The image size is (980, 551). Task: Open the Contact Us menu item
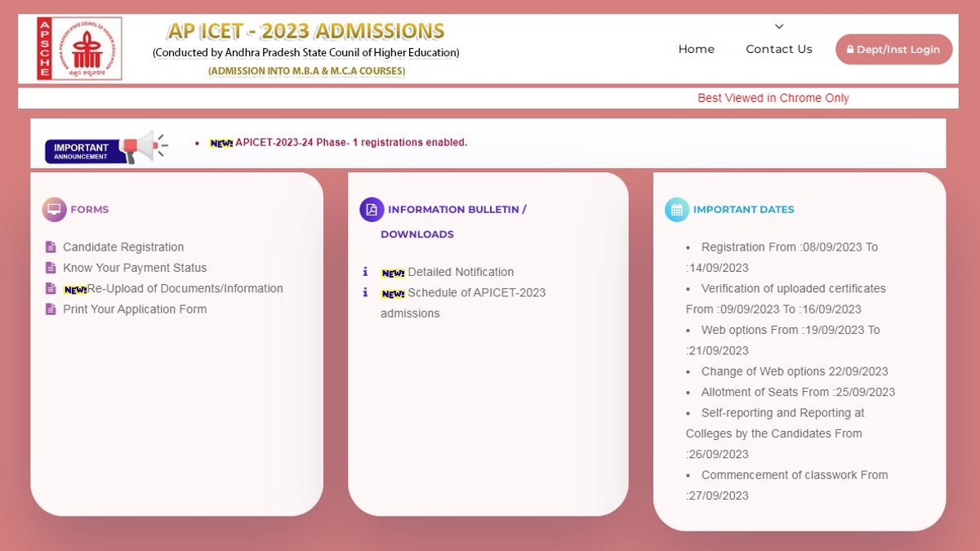[x=779, y=49]
